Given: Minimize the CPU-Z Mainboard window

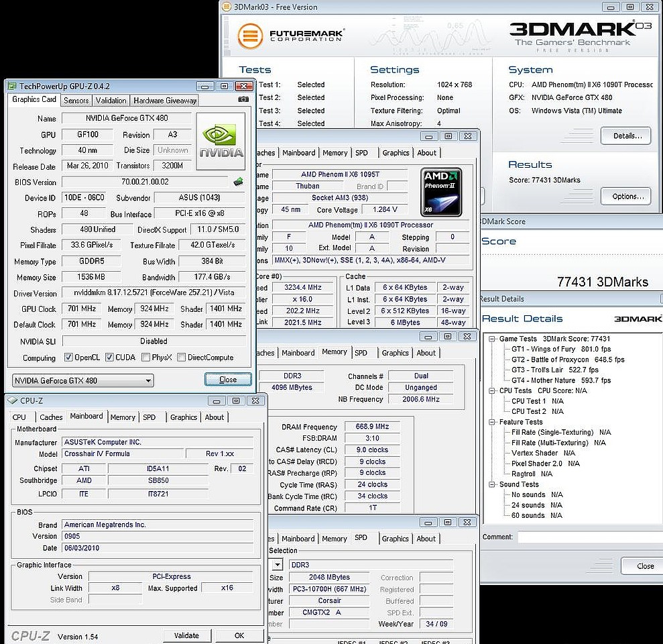Looking at the screenshot, I should [x=217, y=400].
